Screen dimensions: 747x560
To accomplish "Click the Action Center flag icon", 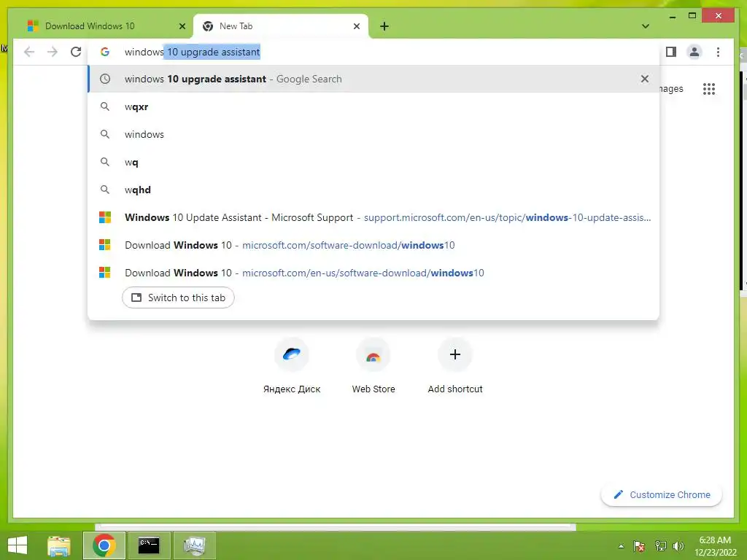I will point(639,545).
